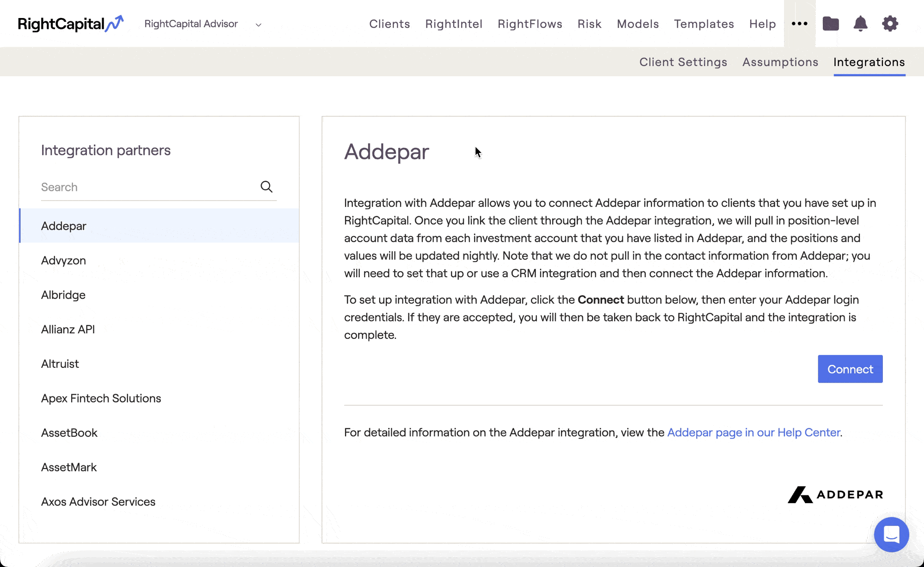Click the Addepar logo
The height and width of the screenshot is (567, 924).
pyautogui.click(x=834, y=494)
